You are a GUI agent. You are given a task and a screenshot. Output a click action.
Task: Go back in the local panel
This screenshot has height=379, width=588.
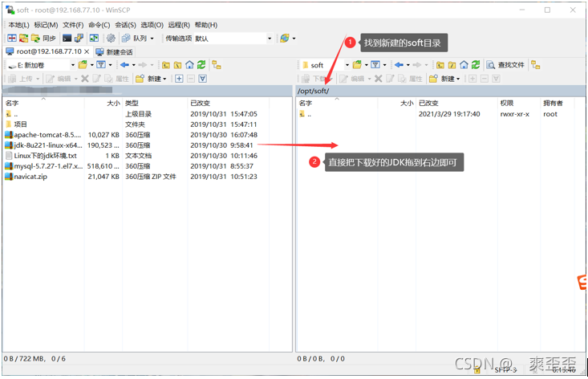pyautogui.click(x=125, y=65)
